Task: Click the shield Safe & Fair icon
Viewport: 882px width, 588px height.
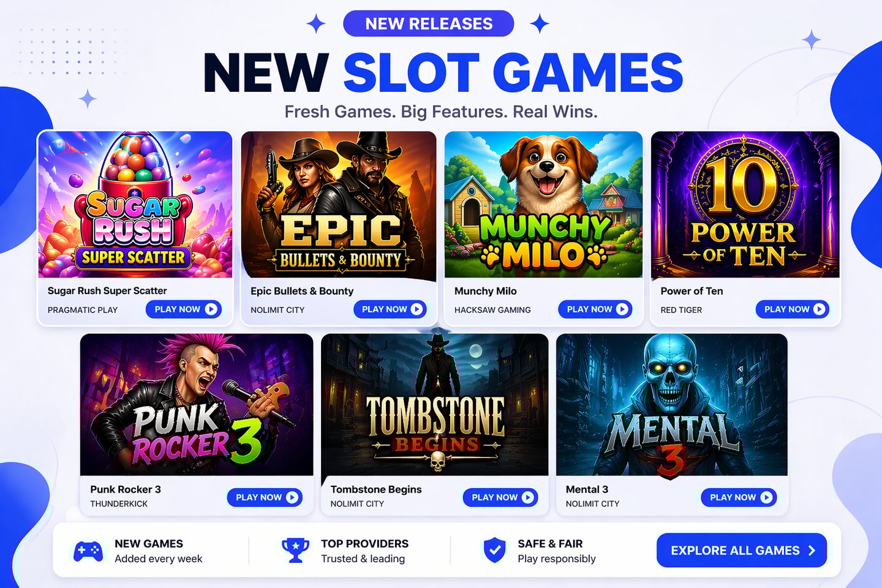Action: (494, 550)
